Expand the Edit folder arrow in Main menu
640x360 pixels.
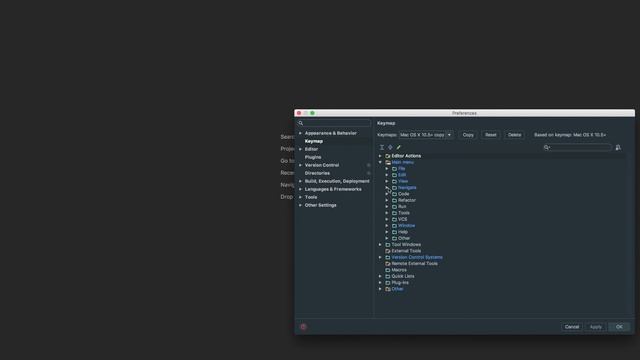(387, 175)
